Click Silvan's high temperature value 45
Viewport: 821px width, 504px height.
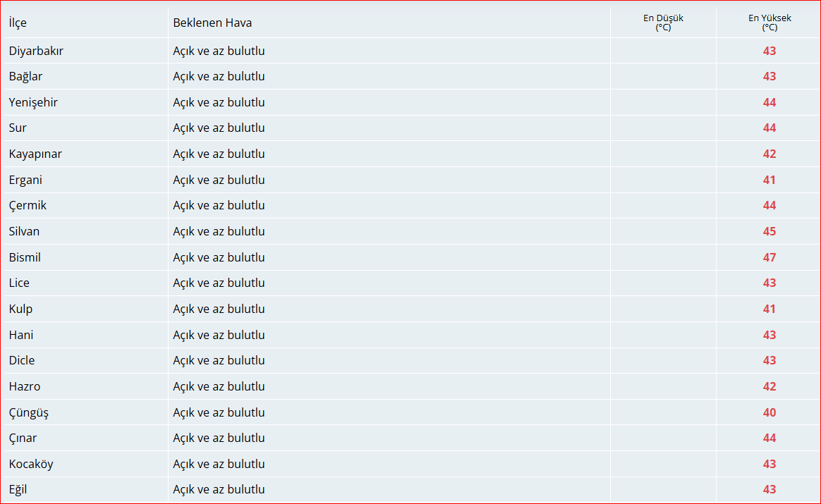[x=770, y=231]
